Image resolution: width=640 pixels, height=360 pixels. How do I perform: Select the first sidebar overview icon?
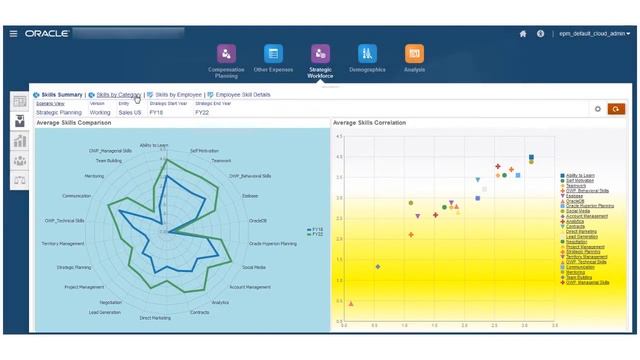[20, 101]
